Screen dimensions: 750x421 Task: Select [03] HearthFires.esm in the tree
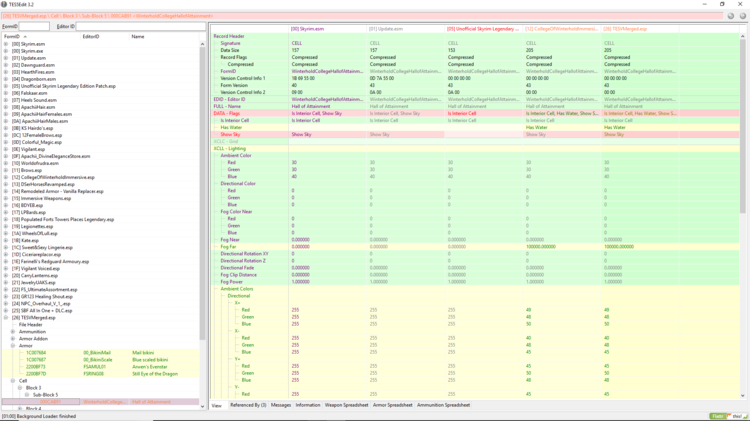(x=33, y=72)
